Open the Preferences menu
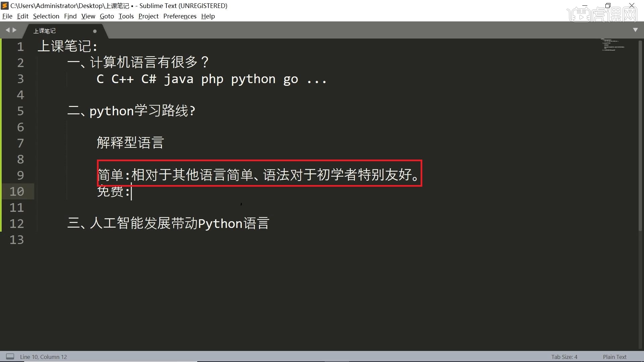The image size is (644, 362). coord(180,16)
